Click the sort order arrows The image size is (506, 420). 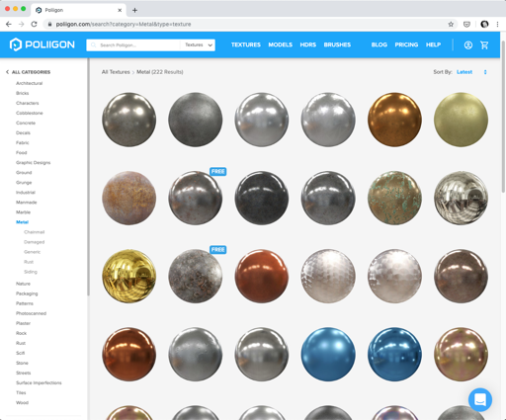[485, 72]
